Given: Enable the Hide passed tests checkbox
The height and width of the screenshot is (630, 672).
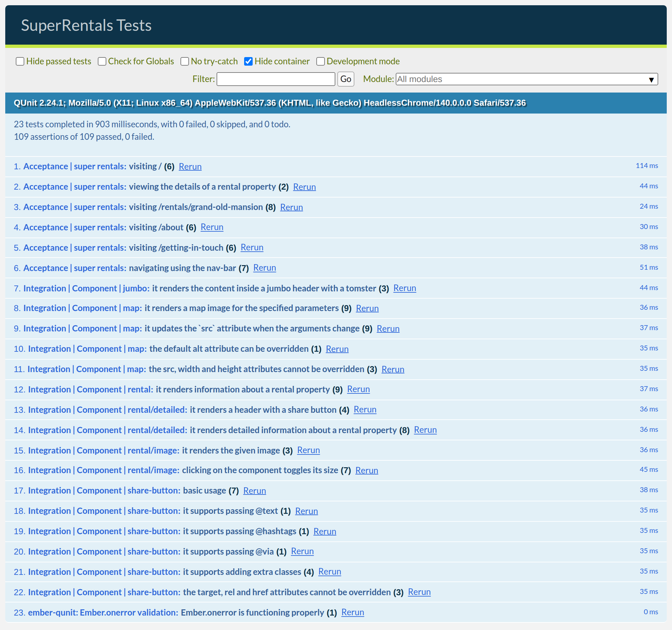Looking at the screenshot, I should point(20,61).
